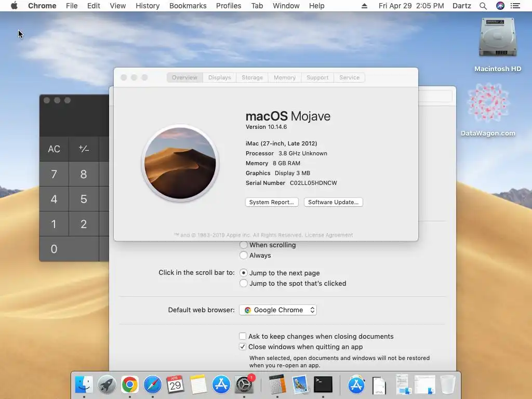This screenshot has width=532, height=399.
Task: Open the File menu
Action: tap(72, 6)
